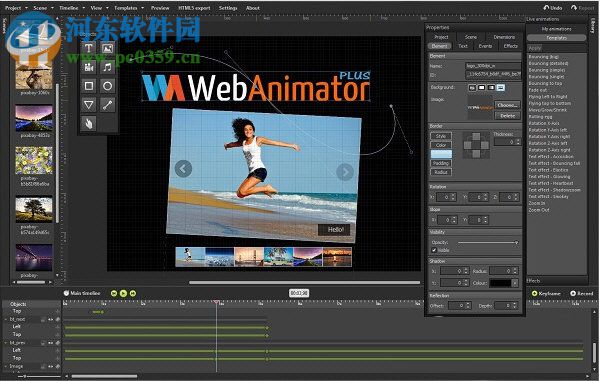Select the Rectangle shape tool

89,86
